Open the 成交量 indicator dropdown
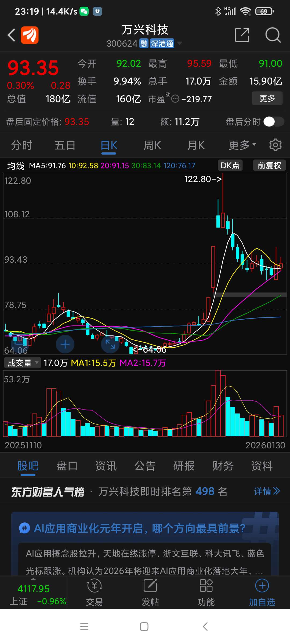 23,363
